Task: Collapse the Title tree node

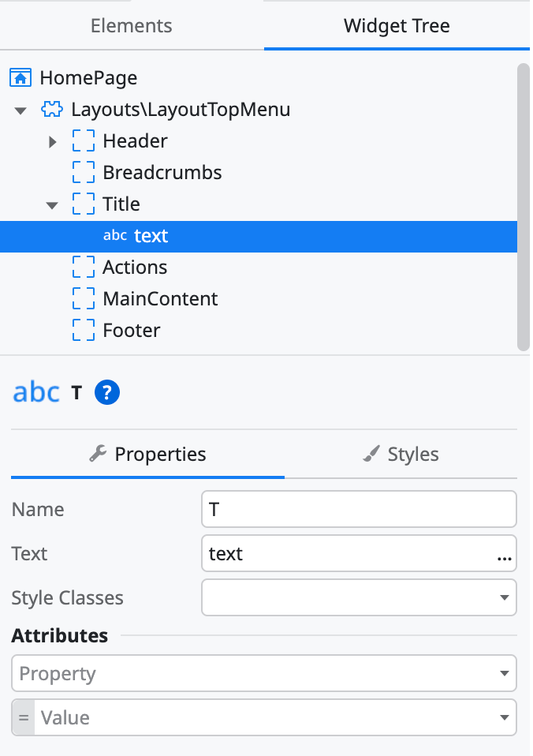Action: tap(53, 205)
